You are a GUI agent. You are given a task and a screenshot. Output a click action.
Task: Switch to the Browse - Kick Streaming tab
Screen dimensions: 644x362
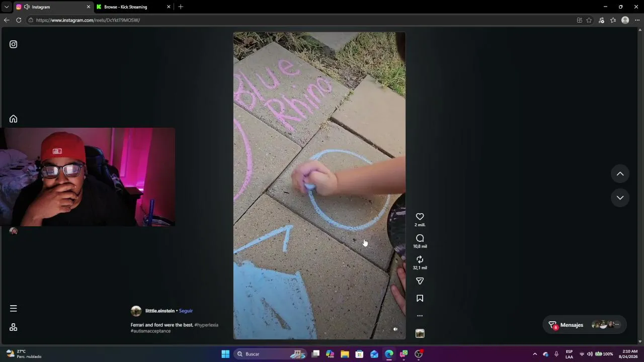(x=133, y=7)
